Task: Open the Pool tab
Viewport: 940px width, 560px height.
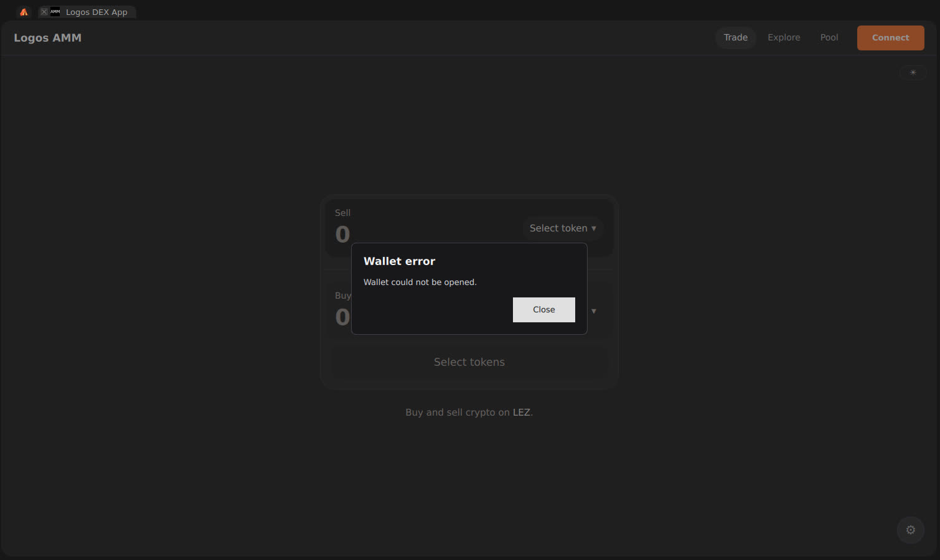Action: [x=829, y=37]
